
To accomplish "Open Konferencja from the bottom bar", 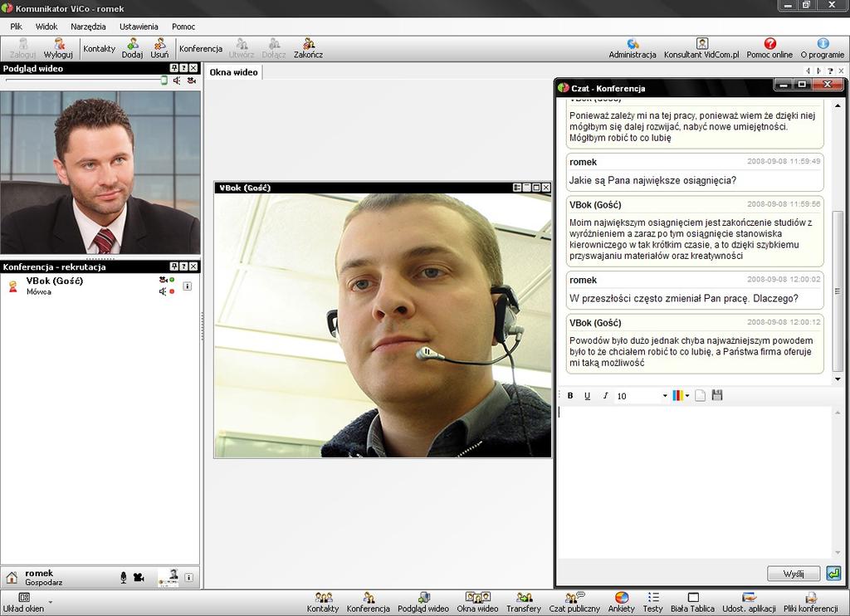I will (x=369, y=603).
